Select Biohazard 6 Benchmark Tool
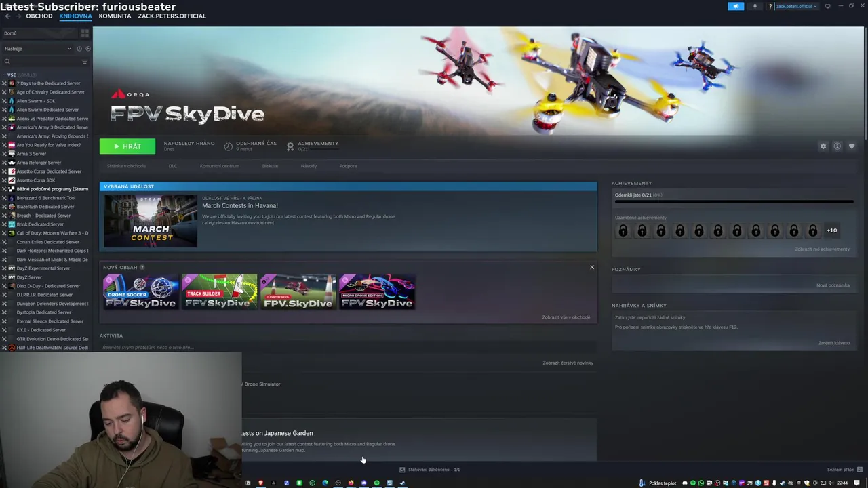This screenshot has height=488, width=868. [x=45, y=198]
